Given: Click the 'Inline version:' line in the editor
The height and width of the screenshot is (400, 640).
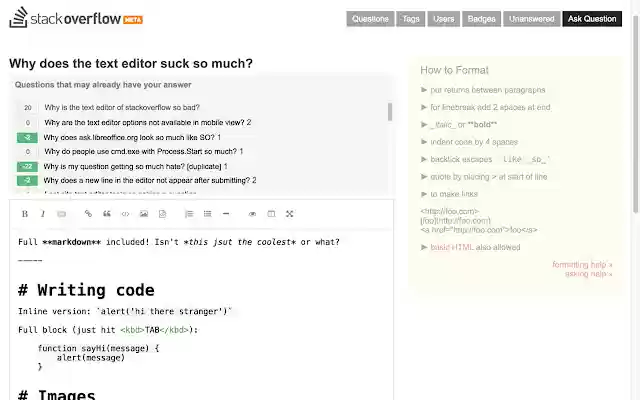Looking at the screenshot, I should [x=125, y=311].
